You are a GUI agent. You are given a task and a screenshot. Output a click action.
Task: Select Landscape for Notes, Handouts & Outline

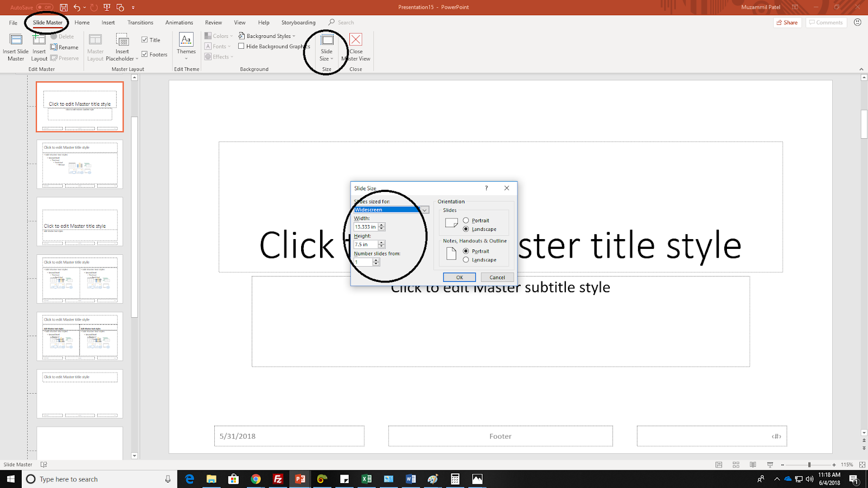(466, 260)
